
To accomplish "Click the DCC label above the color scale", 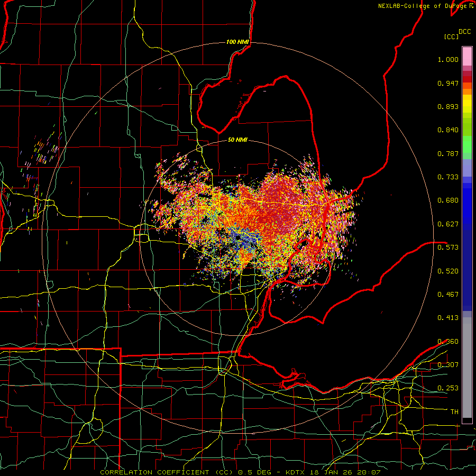I will pos(465,32).
